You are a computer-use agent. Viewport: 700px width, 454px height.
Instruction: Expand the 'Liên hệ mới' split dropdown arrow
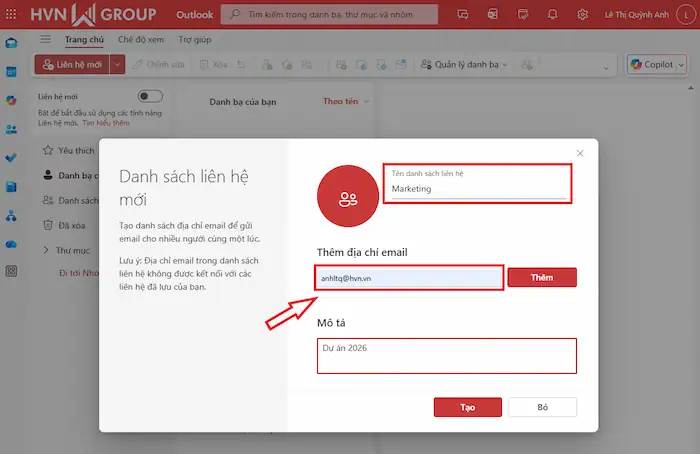[x=118, y=64]
